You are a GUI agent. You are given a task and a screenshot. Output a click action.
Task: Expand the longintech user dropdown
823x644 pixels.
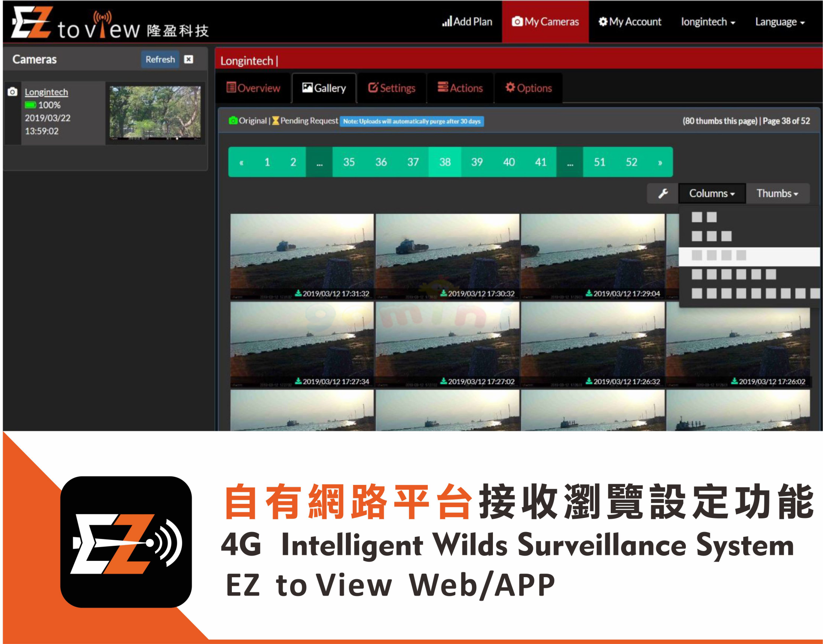(x=708, y=21)
